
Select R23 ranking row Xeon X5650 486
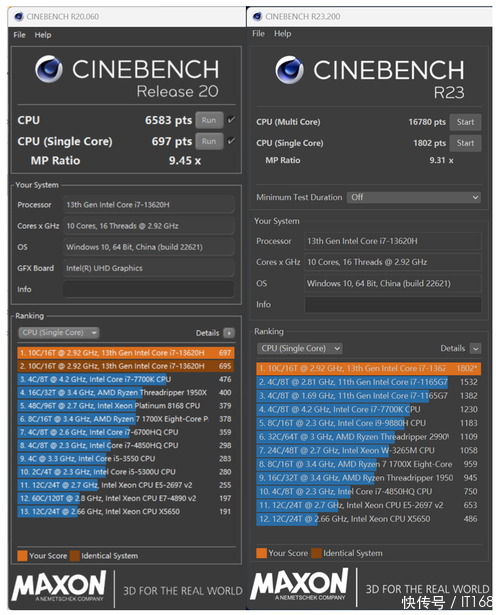click(x=369, y=519)
